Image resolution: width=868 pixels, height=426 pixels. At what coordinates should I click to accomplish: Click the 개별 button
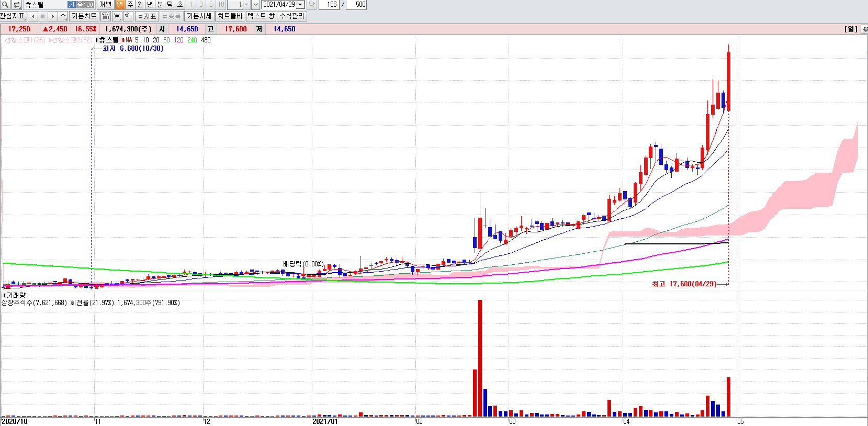(x=105, y=5)
